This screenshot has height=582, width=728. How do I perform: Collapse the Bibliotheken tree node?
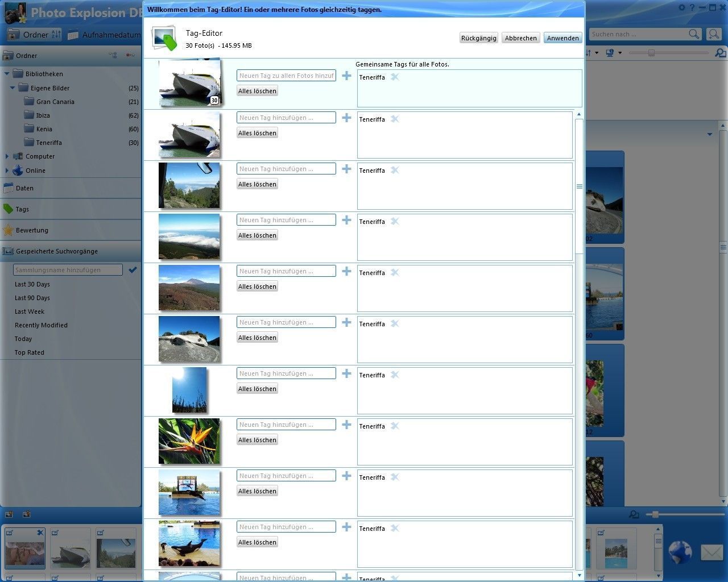point(7,74)
